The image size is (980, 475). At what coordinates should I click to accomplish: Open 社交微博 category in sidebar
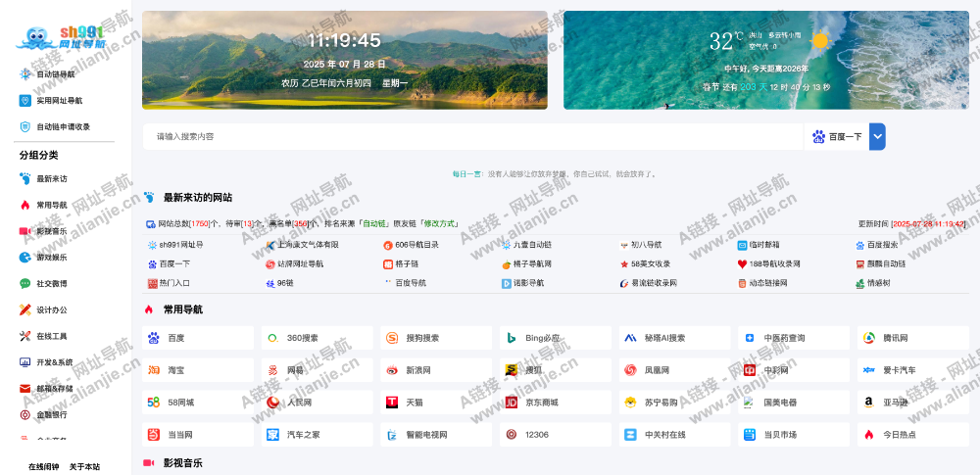coord(51,284)
